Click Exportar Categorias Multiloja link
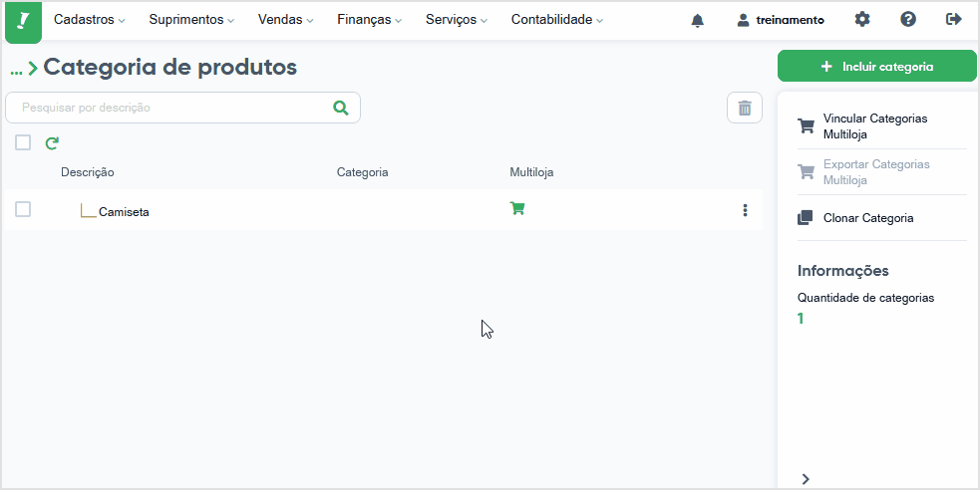 [876, 172]
